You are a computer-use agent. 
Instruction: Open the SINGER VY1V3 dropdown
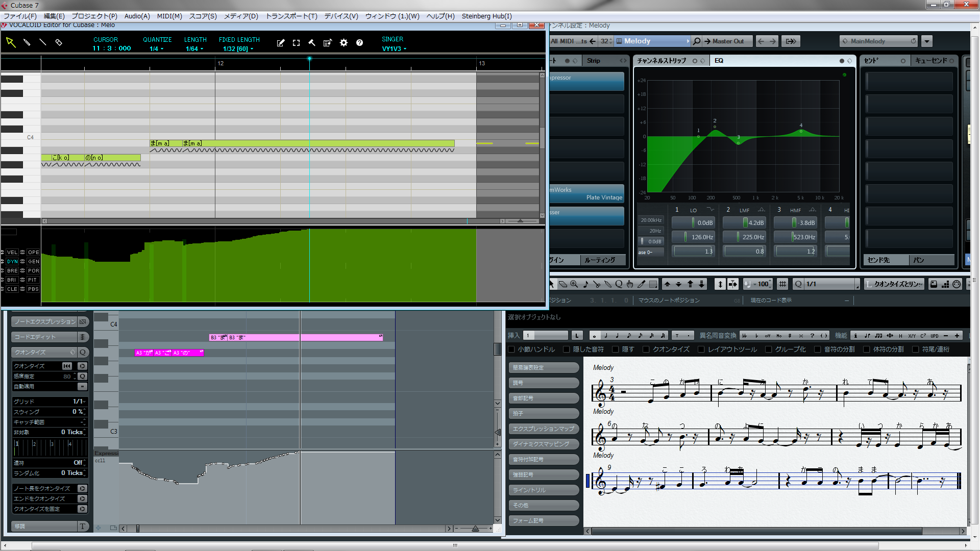(x=394, y=49)
